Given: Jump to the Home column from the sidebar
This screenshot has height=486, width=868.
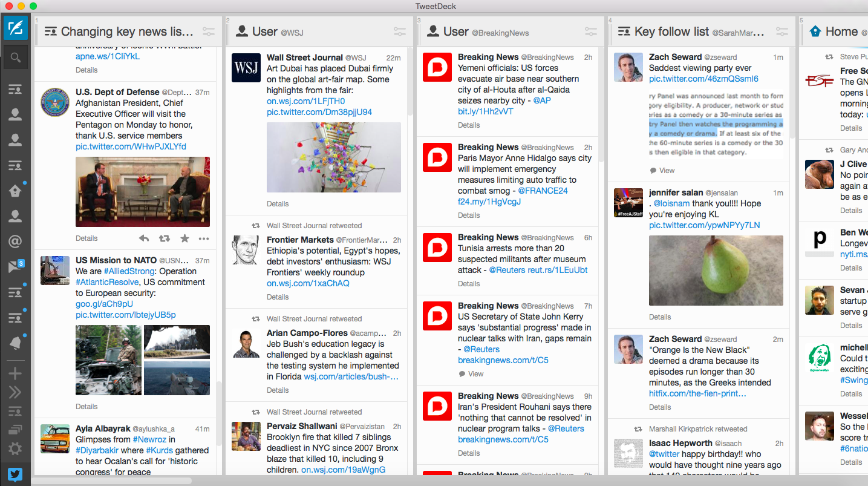Looking at the screenshot, I should (15, 191).
